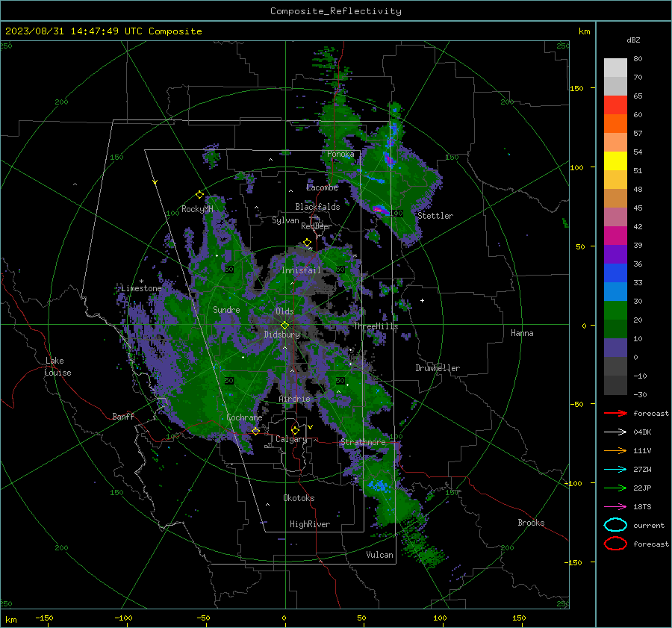This screenshot has width=672, height=628.
Task: Click the bright yellow 54 dBZ swatch
Action: (x=615, y=161)
